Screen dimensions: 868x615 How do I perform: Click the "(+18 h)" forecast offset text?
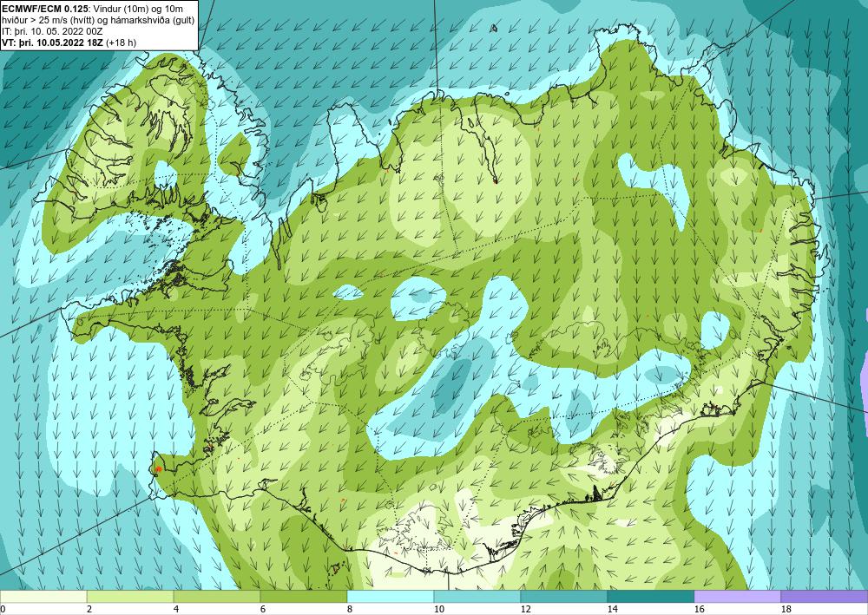pyautogui.click(x=120, y=42)
